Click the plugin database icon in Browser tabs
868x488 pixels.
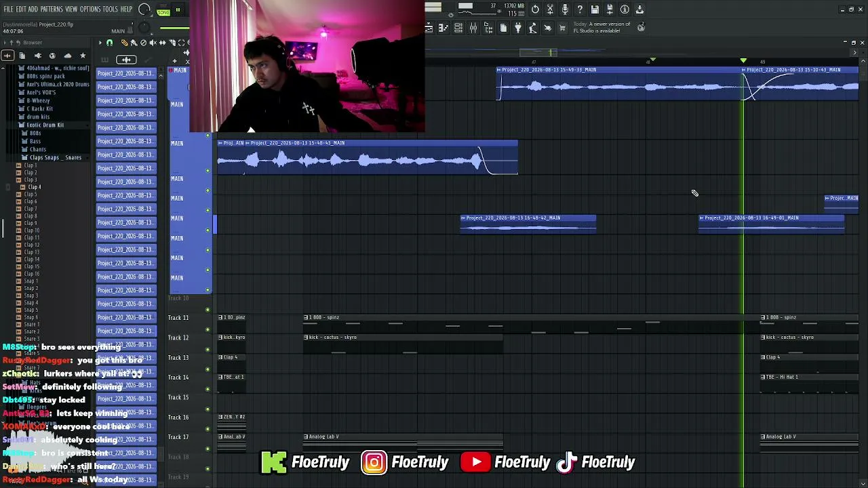[x=37, y=56]
